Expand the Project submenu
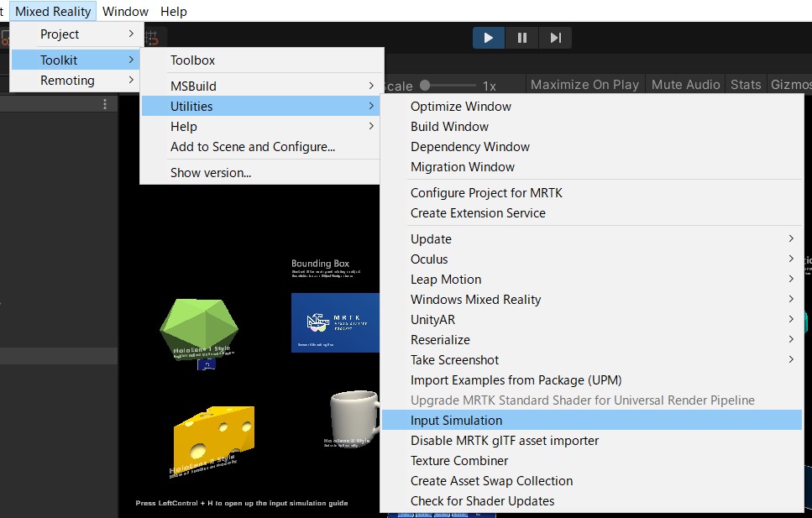Viewport: 812px width, 518px height. 75,34
